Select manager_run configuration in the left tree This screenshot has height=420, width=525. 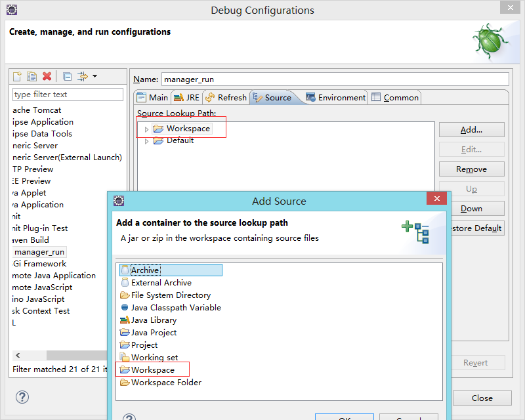(x=39, y=252)
